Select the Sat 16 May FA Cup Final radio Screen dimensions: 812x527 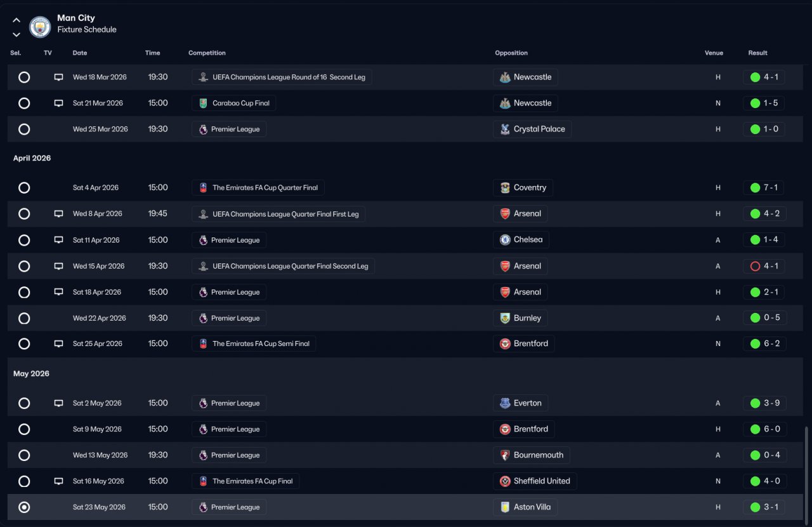24,481
